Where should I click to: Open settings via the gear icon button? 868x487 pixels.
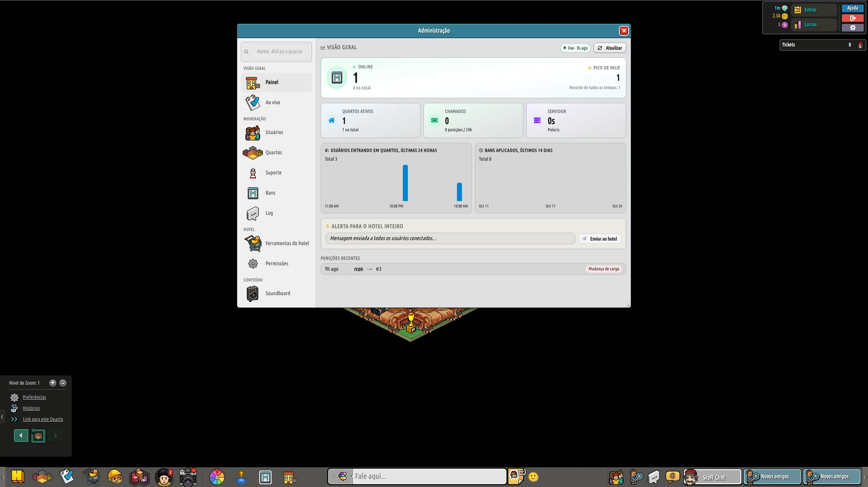click(852, 28)
